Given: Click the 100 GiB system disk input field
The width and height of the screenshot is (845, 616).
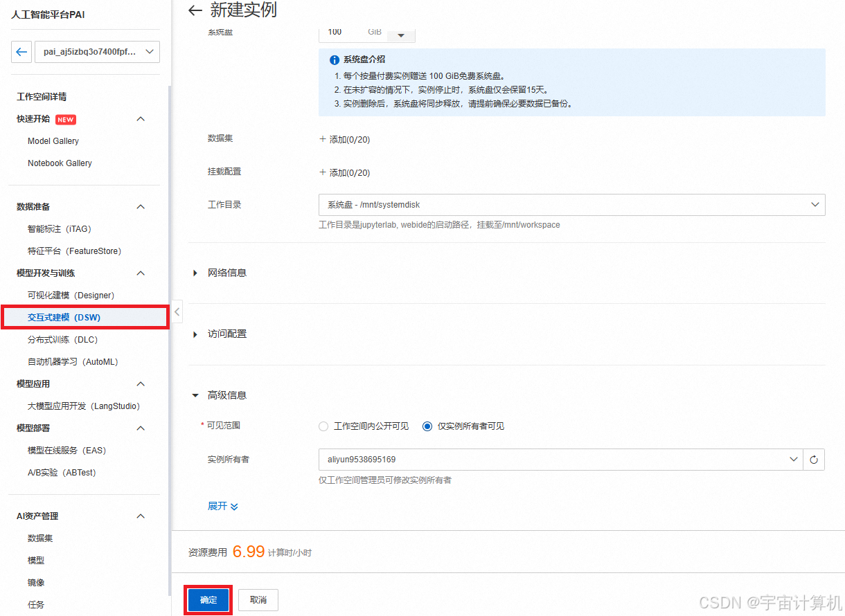Looking at the screenshot, I should click(335, 32).
